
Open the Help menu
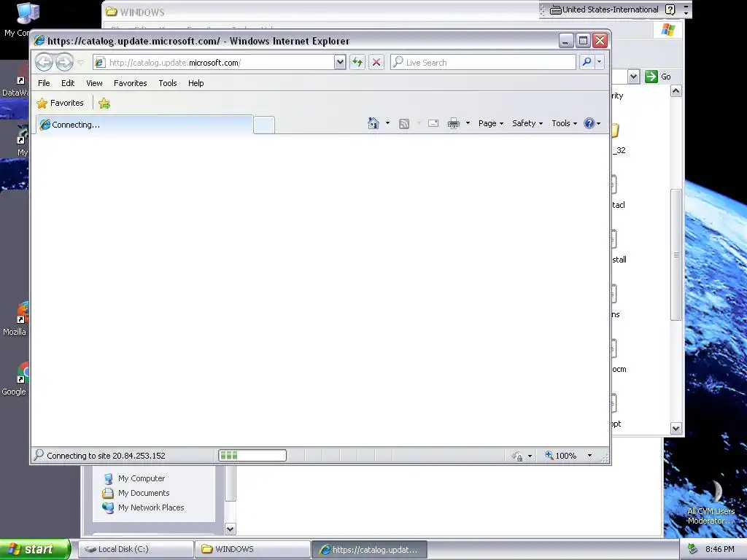coord(196,83)
